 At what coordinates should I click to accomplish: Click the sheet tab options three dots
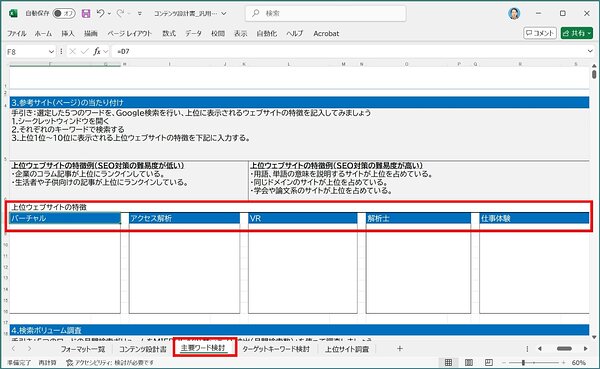[527, 349]
